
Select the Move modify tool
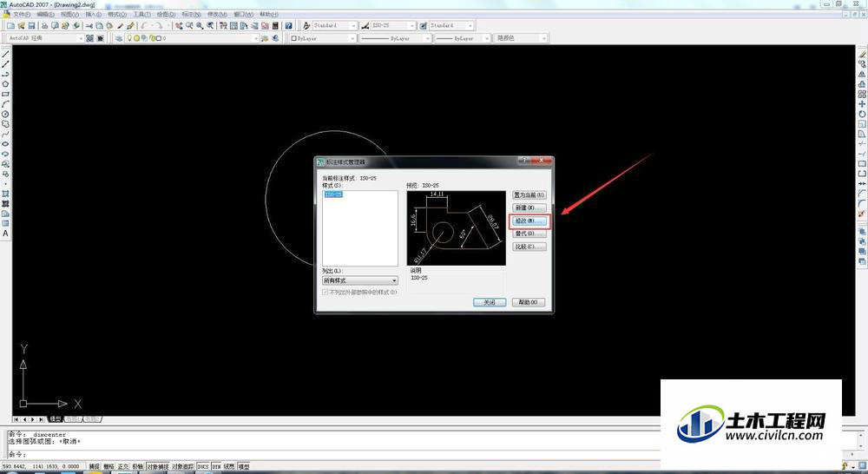[x=862, y=103]
